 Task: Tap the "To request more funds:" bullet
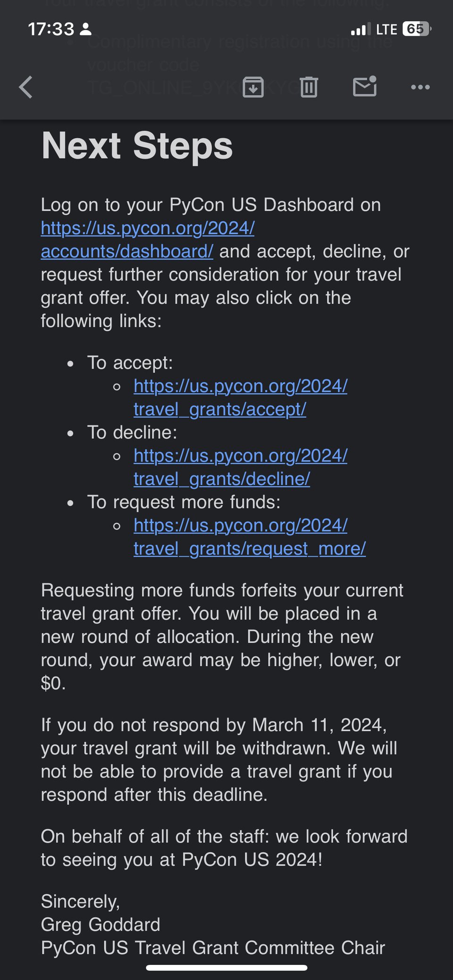tap(184, 503)
